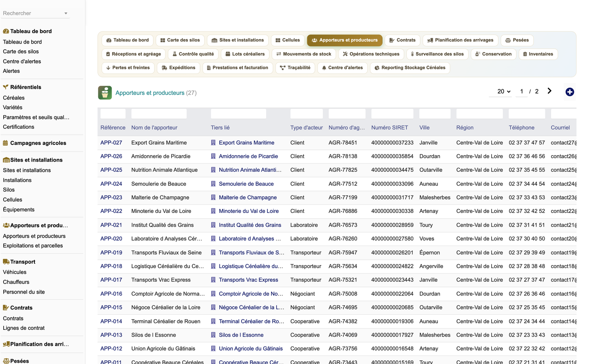This screenshot has width=589, height=364.
Task: Click filter field above Type d'acteur column
Action: click(x=307, y=114)
